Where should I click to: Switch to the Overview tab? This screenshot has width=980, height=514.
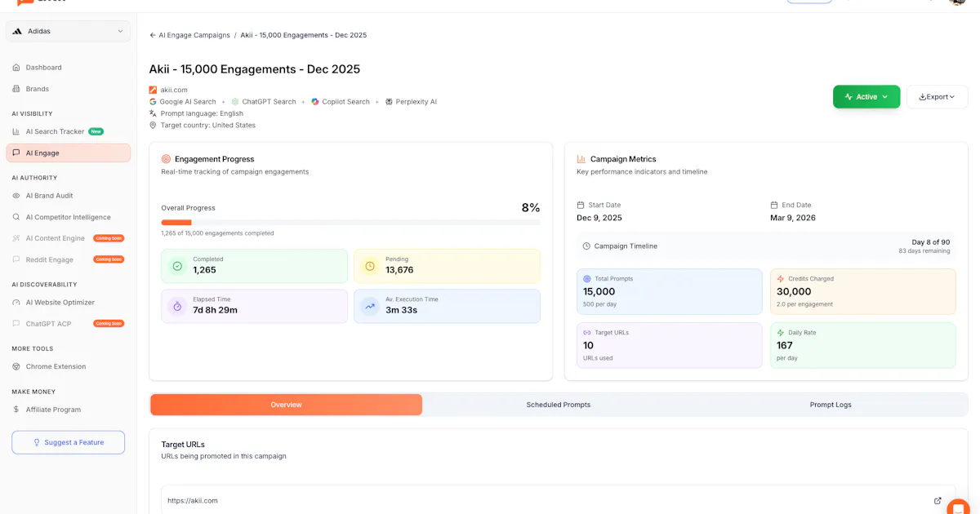point(286,405)
